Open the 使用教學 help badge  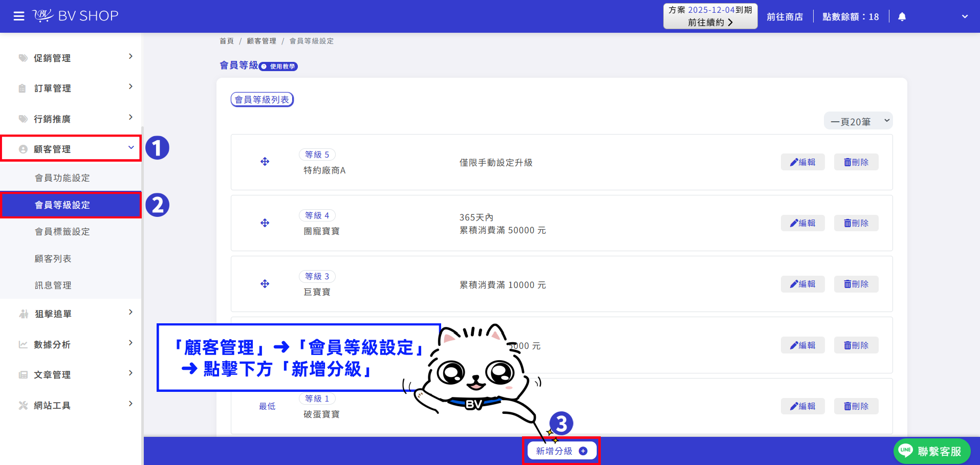(278, 67)
